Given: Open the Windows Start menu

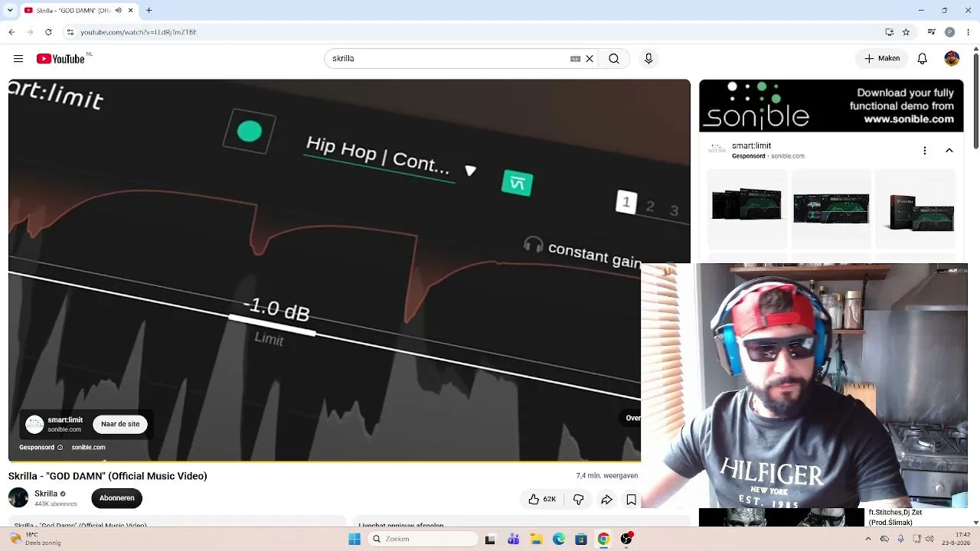Looking at the screenshot, I should point(354,539).
